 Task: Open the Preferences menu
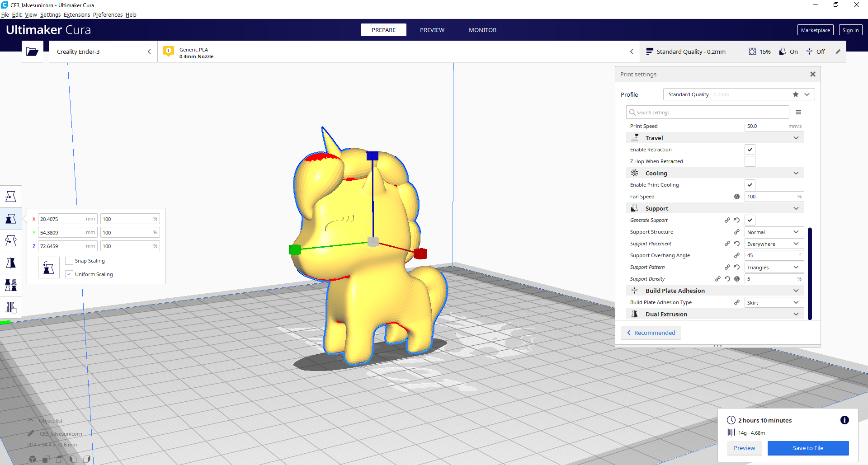click(x=108, y=14)
